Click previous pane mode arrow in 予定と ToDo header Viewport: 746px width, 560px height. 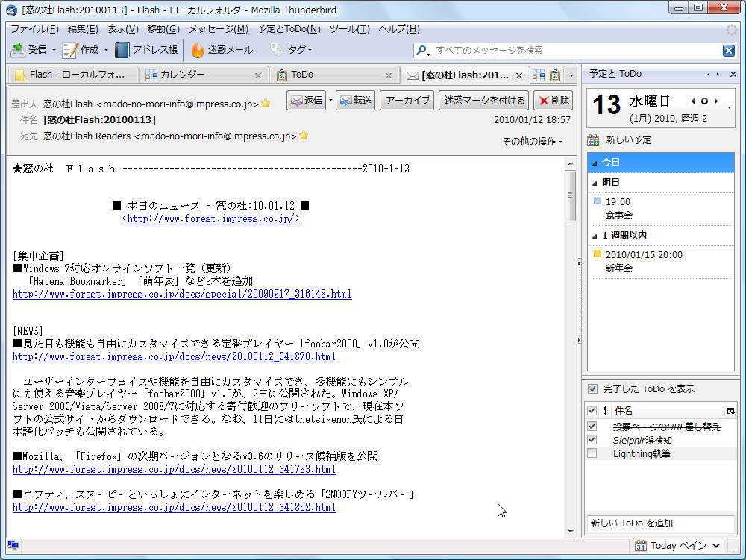709,74
